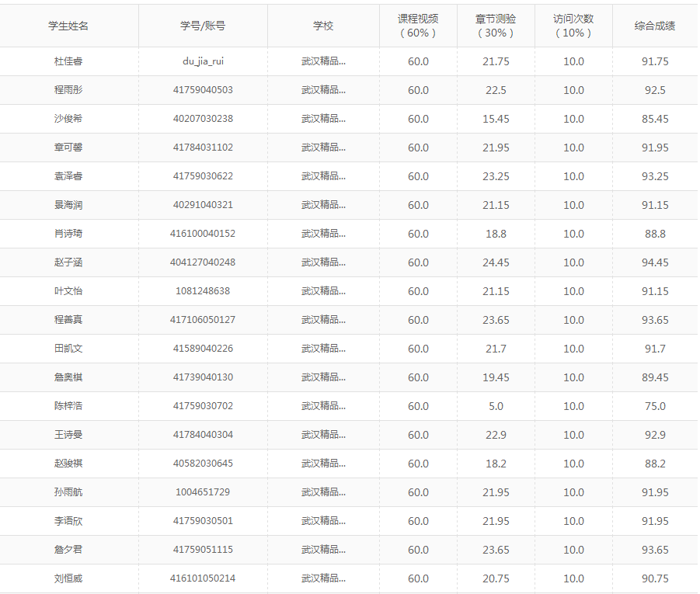Viewport: 700px width, 594px height.
Task: Click student ID 41759030622
Action: click(x=203, y=176)
